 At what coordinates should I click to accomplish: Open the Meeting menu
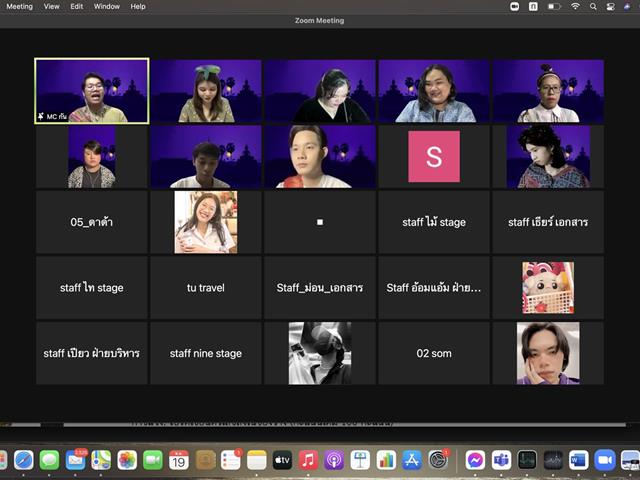point(20,7)
